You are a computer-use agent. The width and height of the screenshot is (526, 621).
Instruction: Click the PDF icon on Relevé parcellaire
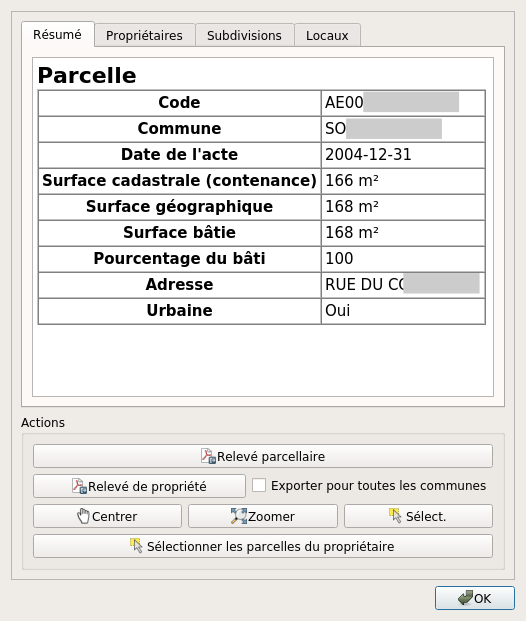[x=208, y=456]
